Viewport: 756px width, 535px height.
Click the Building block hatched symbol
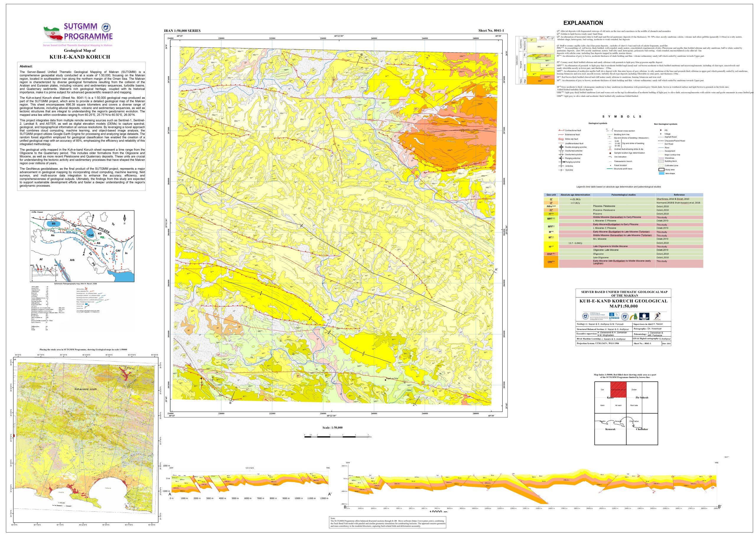[x=661, y=161]
